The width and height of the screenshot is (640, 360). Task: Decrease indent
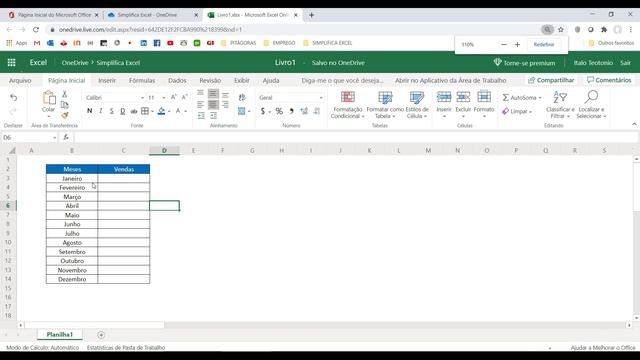tap(201, 116)
